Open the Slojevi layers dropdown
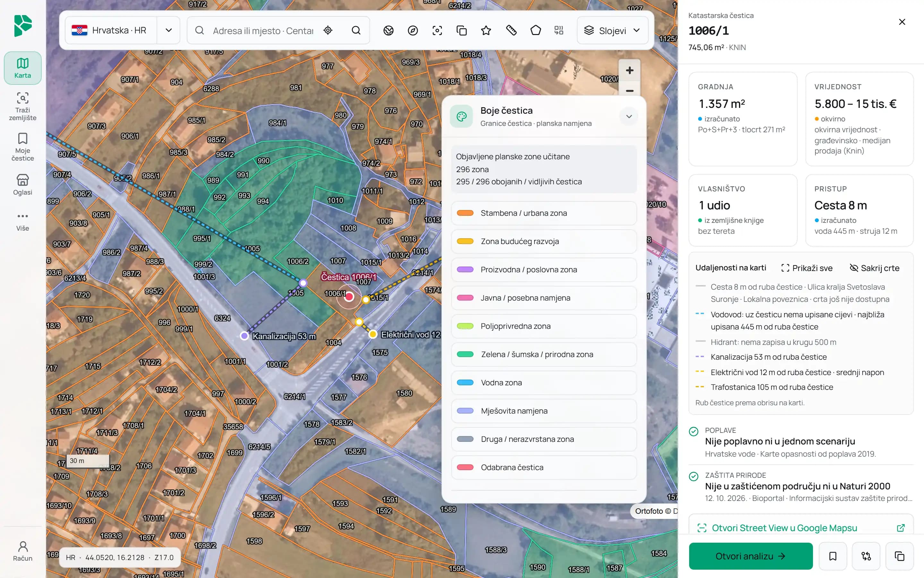The image size is (924, 578). coord(612,31)
